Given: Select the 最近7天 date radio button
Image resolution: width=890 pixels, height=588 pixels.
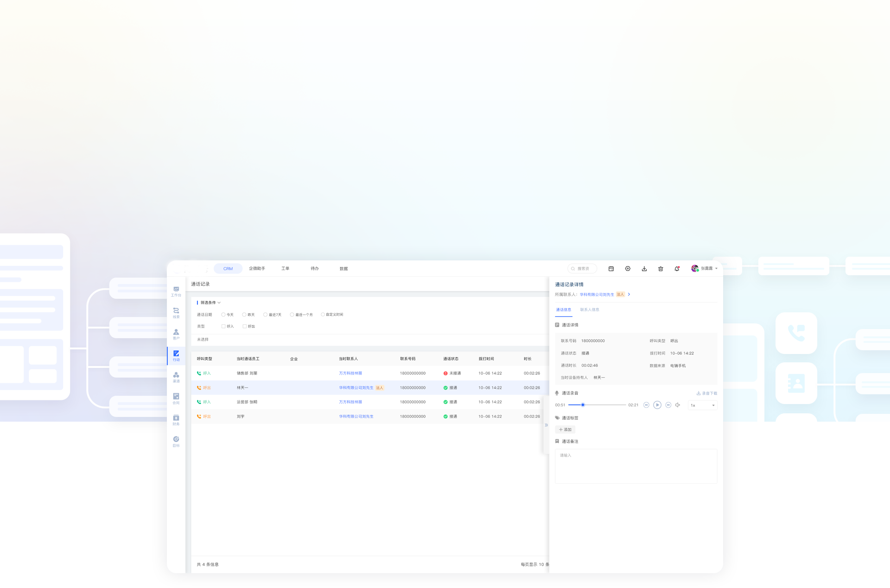Looking at the screenshot, I should [265, 315].
